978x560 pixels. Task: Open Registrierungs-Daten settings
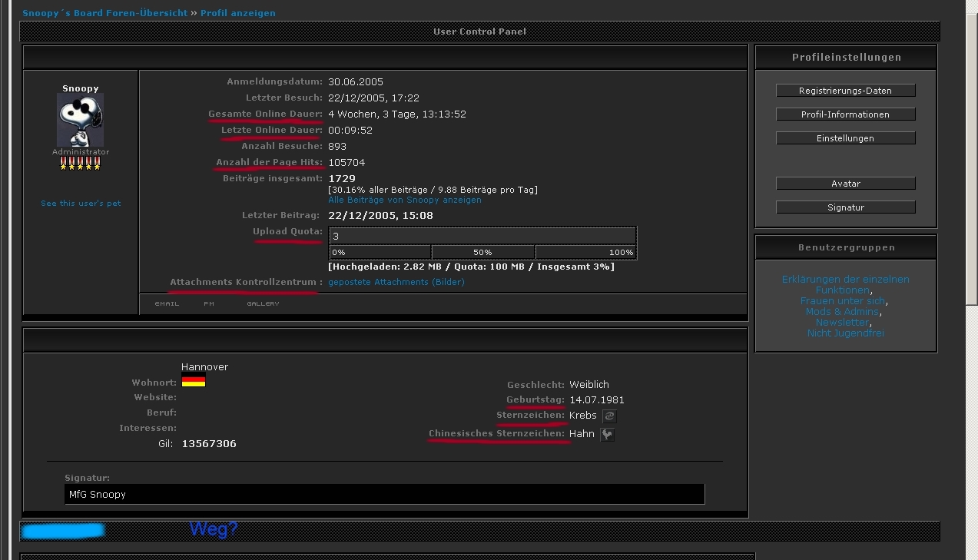point(845,91)
